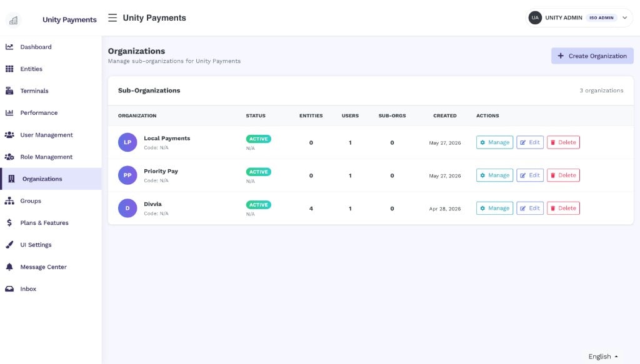Manage the Divvia organization
The width and height of the screenshot is (640, 364).
(495, 209)
